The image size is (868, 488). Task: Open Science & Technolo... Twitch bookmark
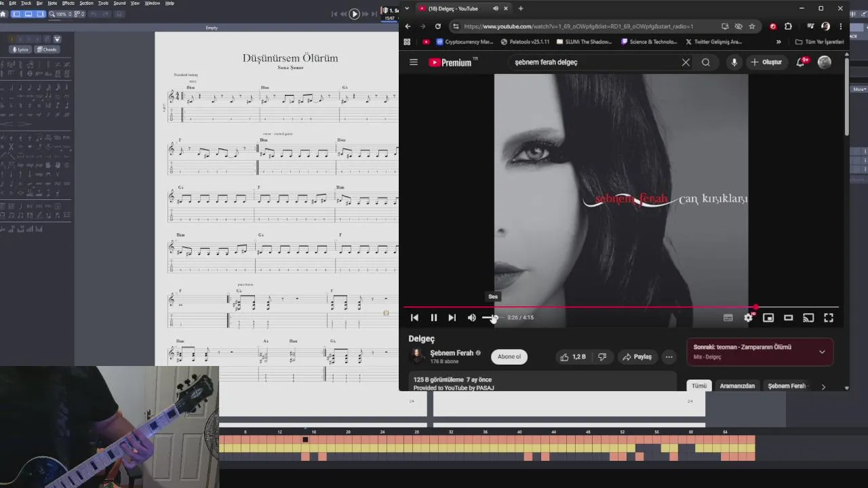click(x=650, y=41)
